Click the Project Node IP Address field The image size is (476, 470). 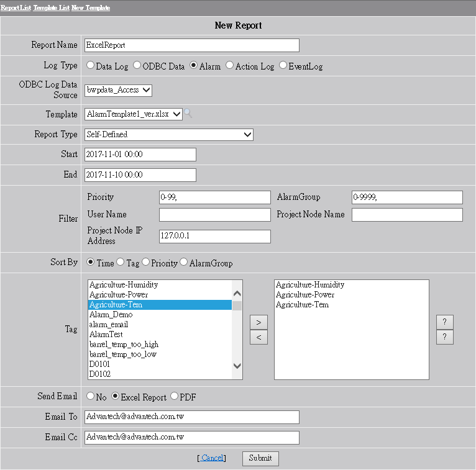(215, 237)
